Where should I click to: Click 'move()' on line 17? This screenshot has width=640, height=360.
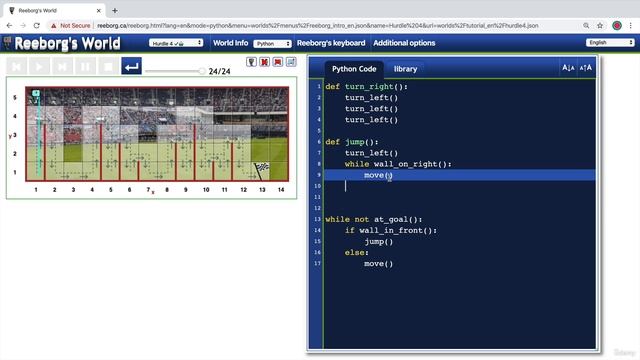378,264
